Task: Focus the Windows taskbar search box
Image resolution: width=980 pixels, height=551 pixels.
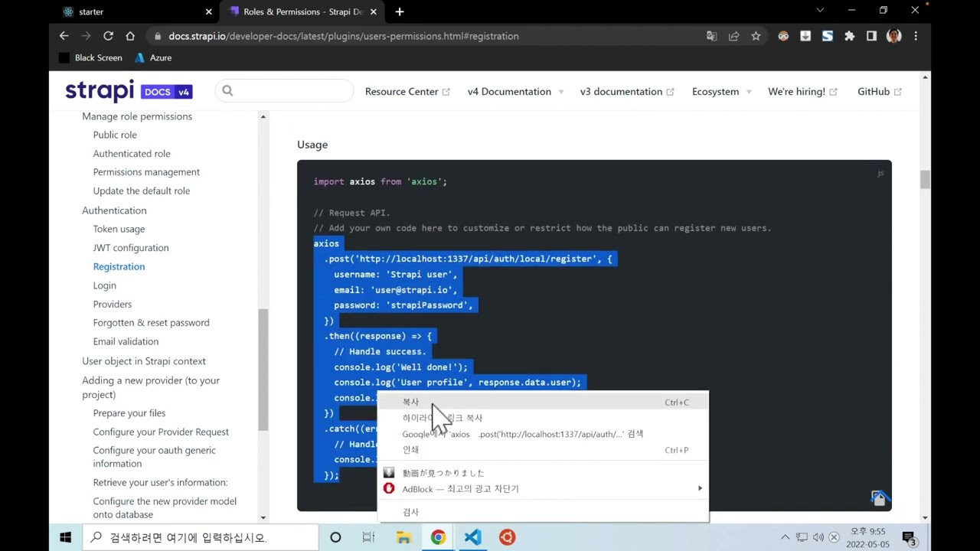Action: [201, 537]
